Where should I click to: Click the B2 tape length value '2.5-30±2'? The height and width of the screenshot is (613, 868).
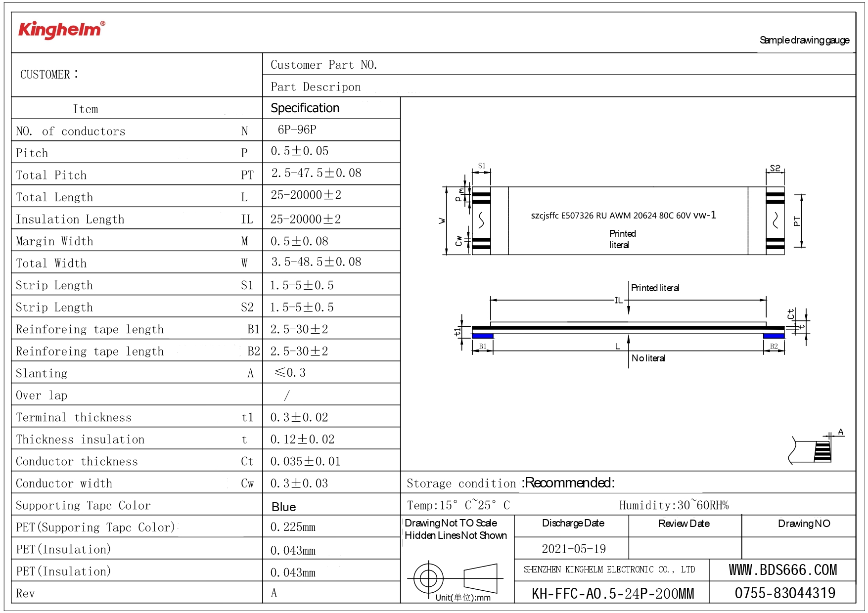(x=299, y=351)
